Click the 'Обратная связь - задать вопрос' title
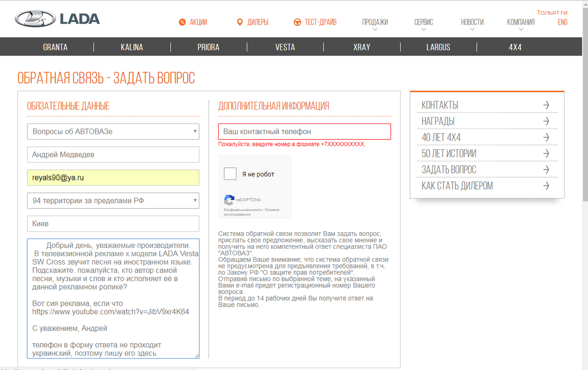This screenshot has height=370, width=588. coord(106,78)
